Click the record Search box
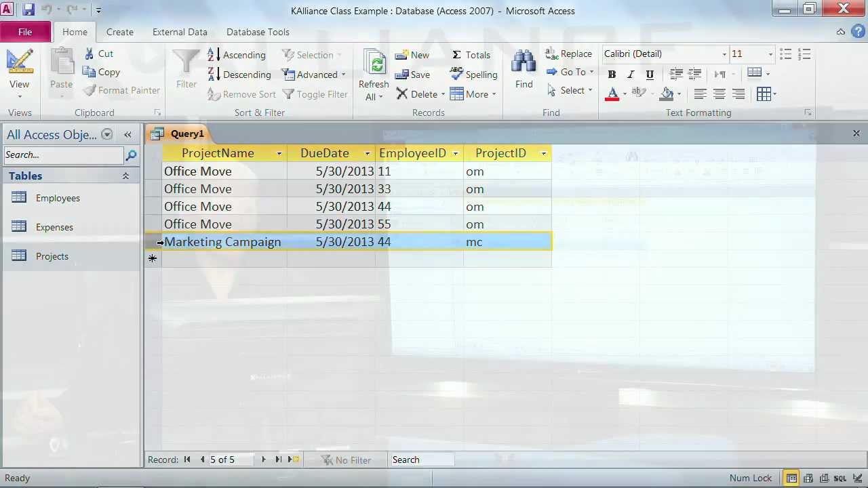This screenshot has width=868, height=488. [422, 460]
